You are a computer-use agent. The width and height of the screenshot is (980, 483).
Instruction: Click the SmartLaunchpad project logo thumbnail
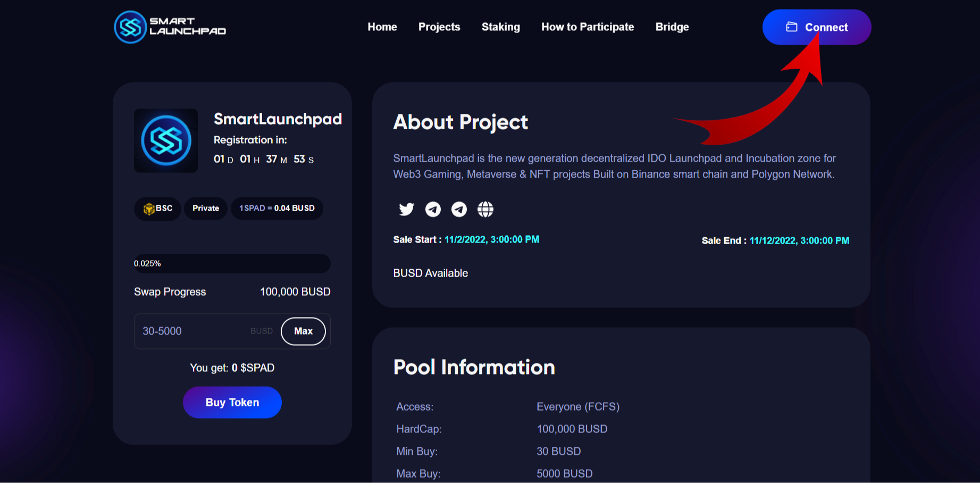pos(166,140)
